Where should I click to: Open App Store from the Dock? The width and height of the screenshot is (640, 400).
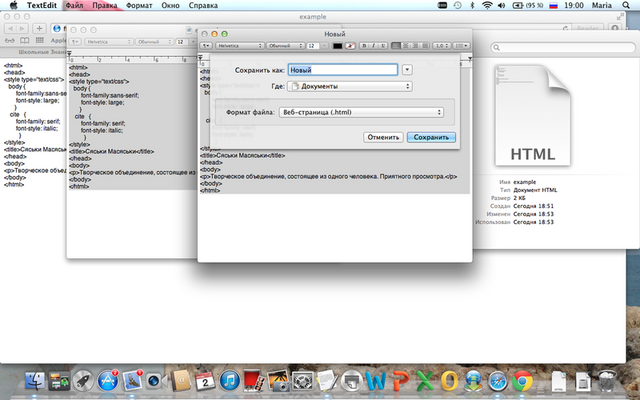(108, 382)
